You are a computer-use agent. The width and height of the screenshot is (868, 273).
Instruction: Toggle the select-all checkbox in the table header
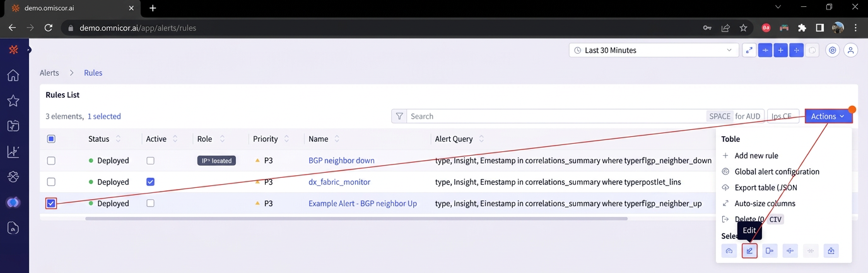tap(51, 139)
